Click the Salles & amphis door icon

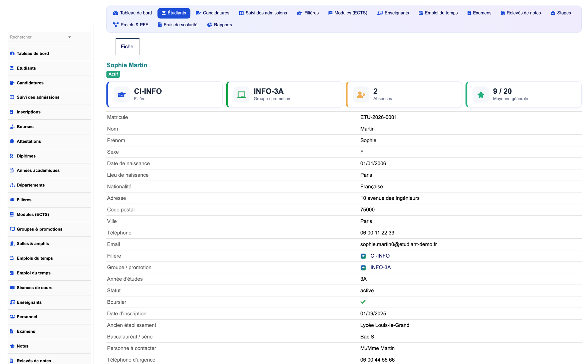click(x=12, y=243)
